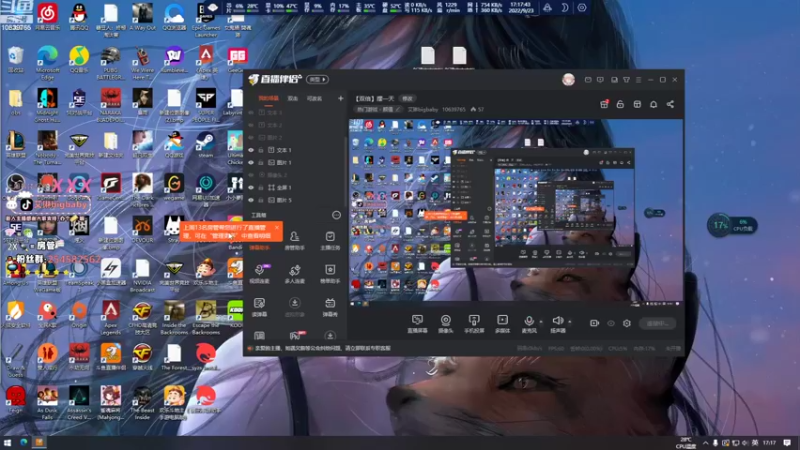The image size is (800, 450).
Task: Expand speaker options arrow
Action: 569,322
